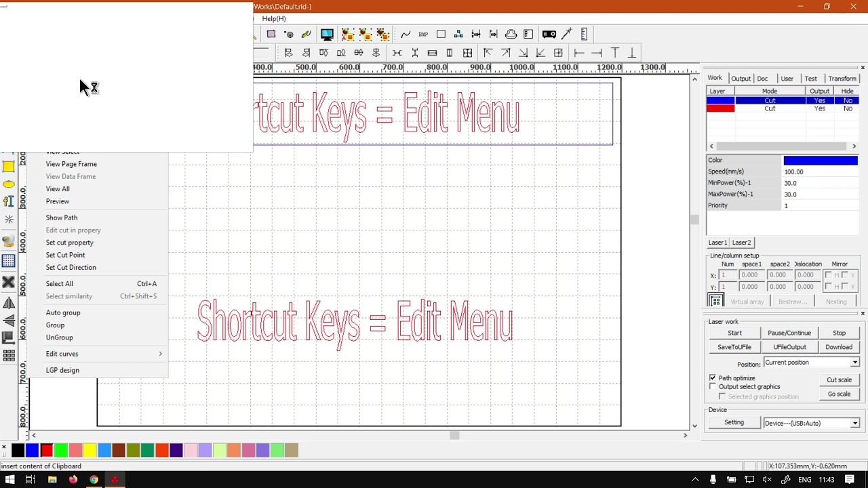The width and height of the screenshot is (868, 488).
Task: Click the align-to-top-right arrow icon
Action: tap(505, 53)
